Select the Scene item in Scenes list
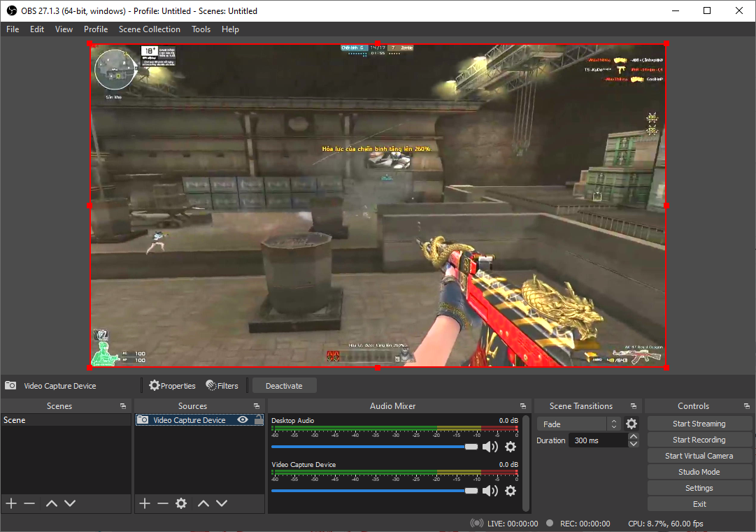Screen dimensions: 756x532 66,420
